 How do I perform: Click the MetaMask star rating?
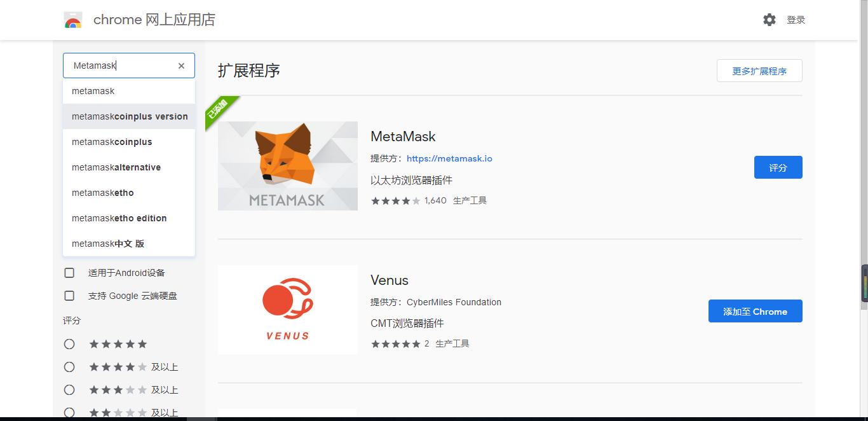[395, 200]
